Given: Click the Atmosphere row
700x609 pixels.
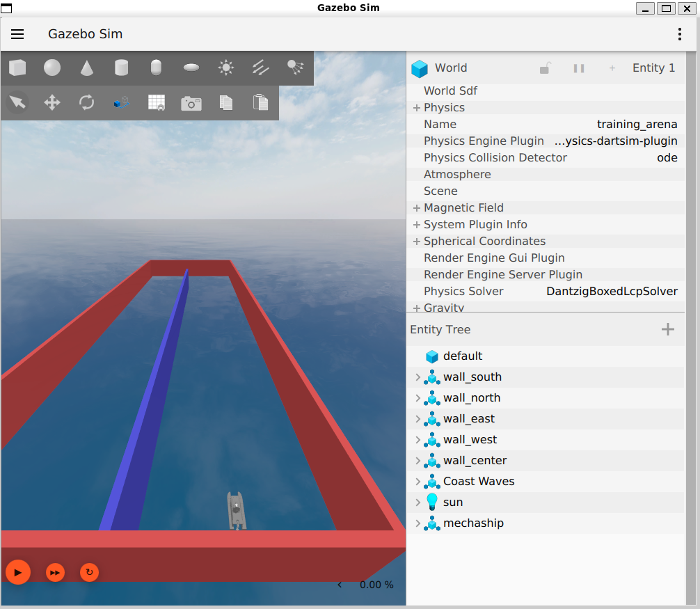Looking at the screenshot, I should [x=546, y=174].
